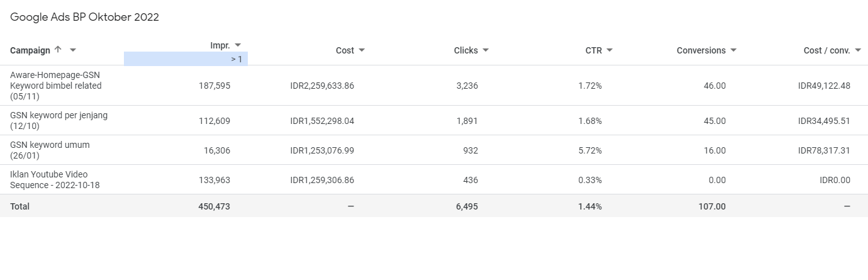This screenshot has width=868, height=280.
Task: Select the Aware-Homepage-GSN Keyword bimbel related campaign
Action: 55,86
